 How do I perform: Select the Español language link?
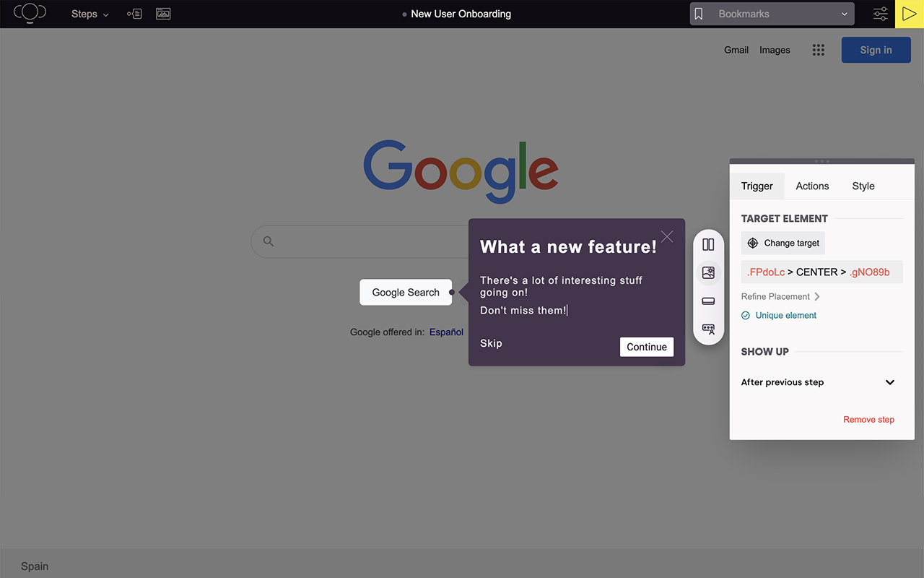click(x=446, y=332)
